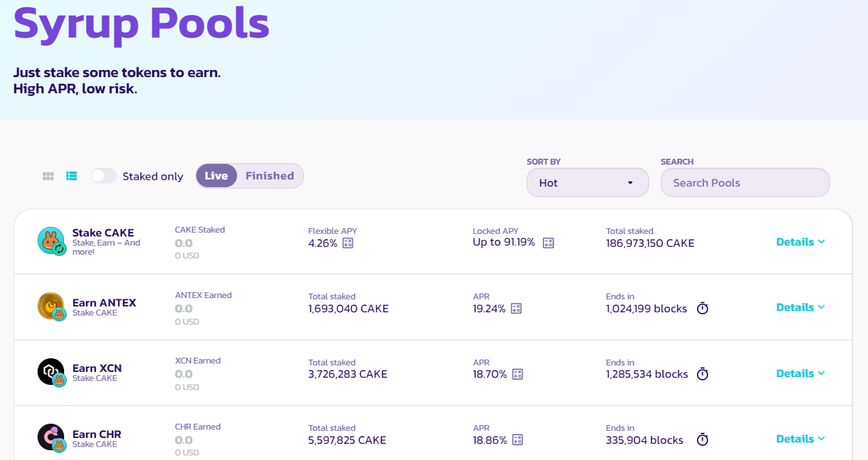Viewport: 868px width, 460px height.
Task: Open the Sort By dropdown showing Hot
Action: [588, 183]
